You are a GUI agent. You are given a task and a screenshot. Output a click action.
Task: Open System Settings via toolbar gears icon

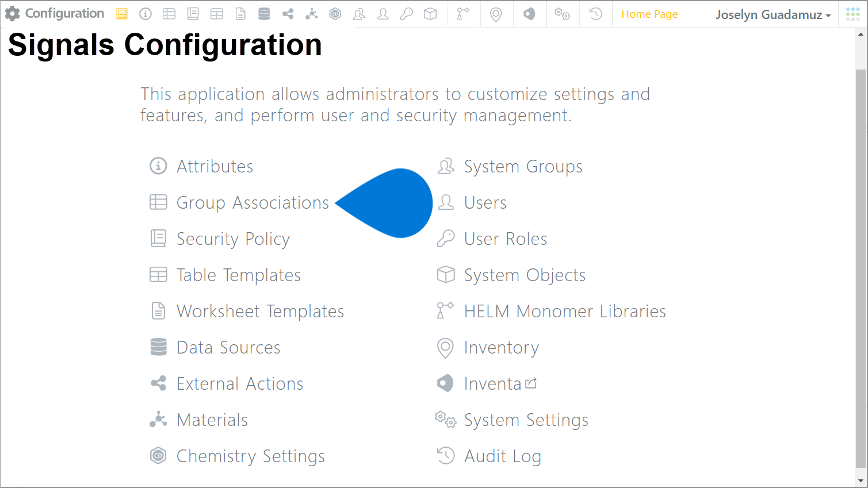point(562,14)
